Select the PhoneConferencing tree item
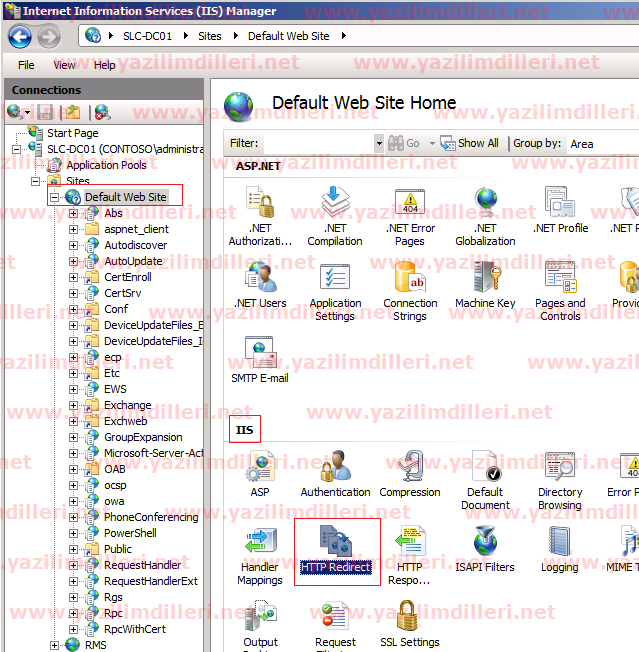 click(x=151, y=517)
